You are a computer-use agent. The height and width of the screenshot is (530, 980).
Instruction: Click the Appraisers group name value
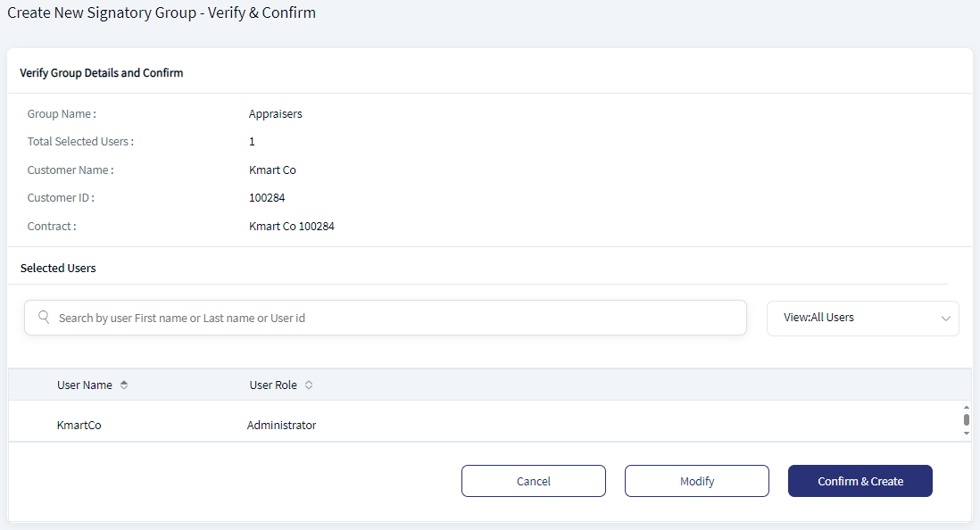[276, 113]
